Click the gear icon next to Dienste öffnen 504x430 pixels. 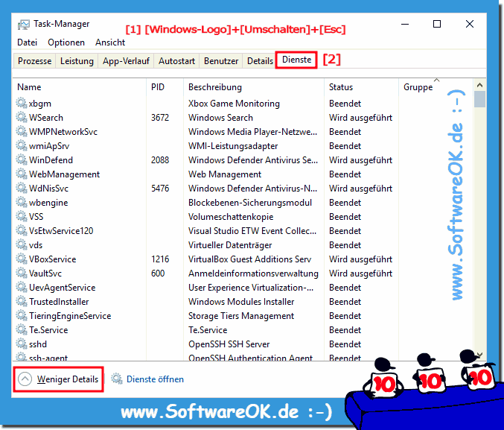click(x=117, y=379)
